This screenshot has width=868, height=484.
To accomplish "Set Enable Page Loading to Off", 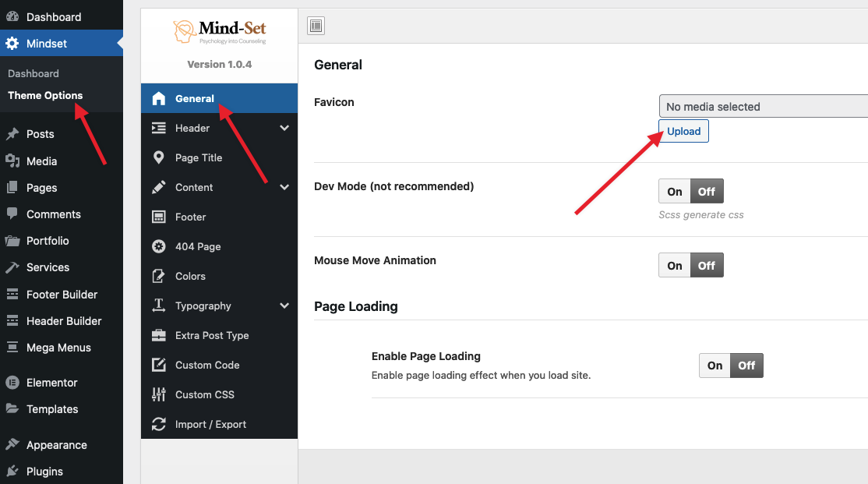I will click(x=746, y=366).
